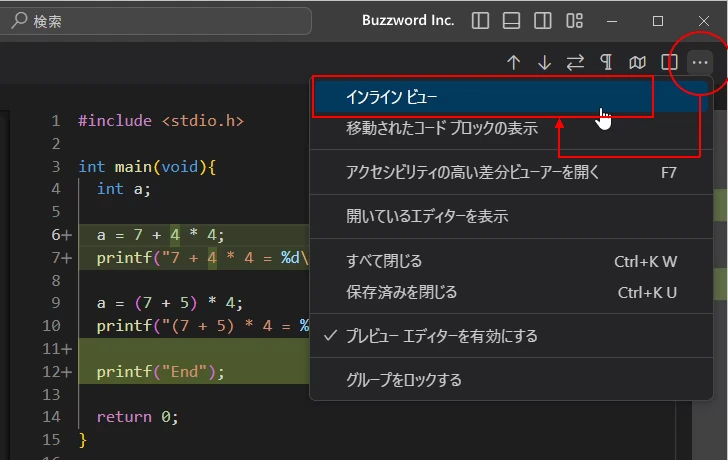Click the a = (7 + 5) * 4; line
728x460 pixels.
pos(170,303)
